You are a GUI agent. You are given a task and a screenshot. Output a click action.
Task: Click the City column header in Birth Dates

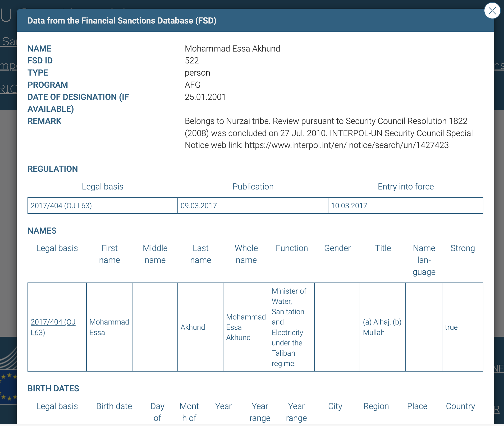pyautogui.click(x=335, y=406)
